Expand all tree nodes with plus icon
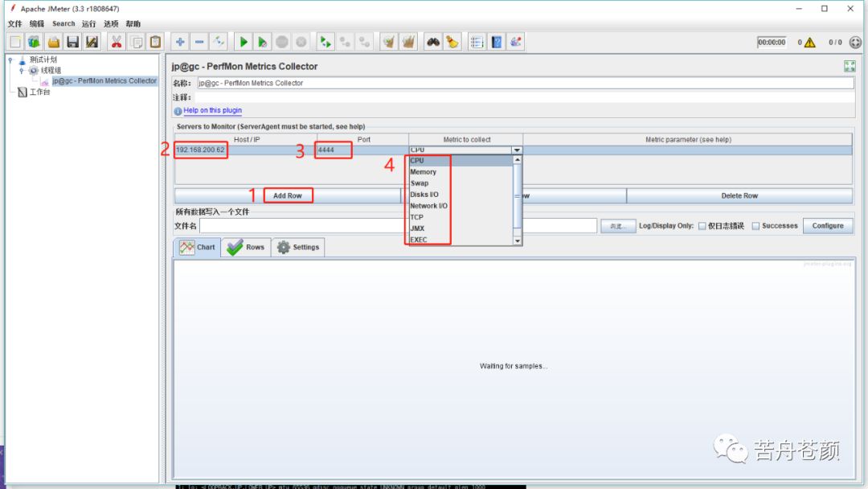This screenshot has height=489, width=868. [x=180, y=42]
